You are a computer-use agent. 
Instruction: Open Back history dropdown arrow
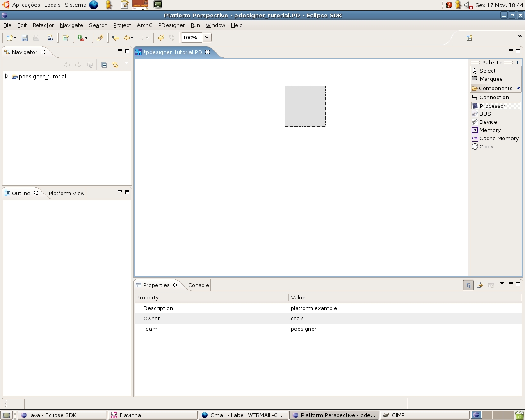132,38
